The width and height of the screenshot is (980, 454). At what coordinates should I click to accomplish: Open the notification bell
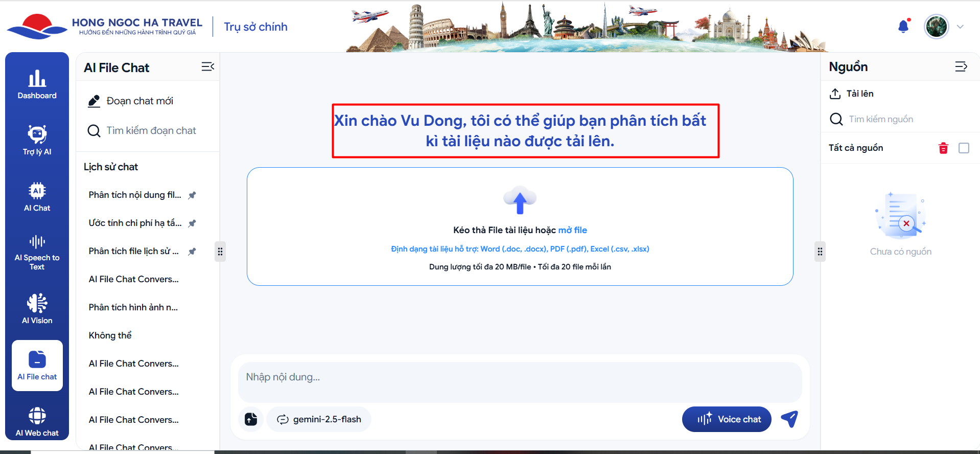[x=903, y=27]
